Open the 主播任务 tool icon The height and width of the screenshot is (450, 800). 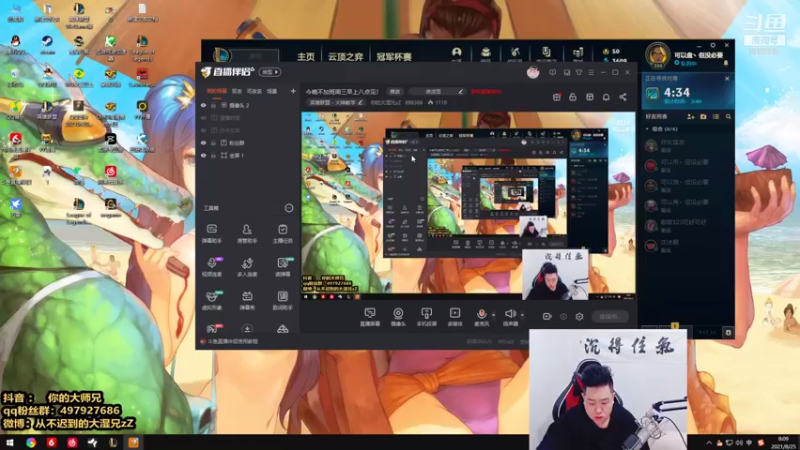coord(282,233)
